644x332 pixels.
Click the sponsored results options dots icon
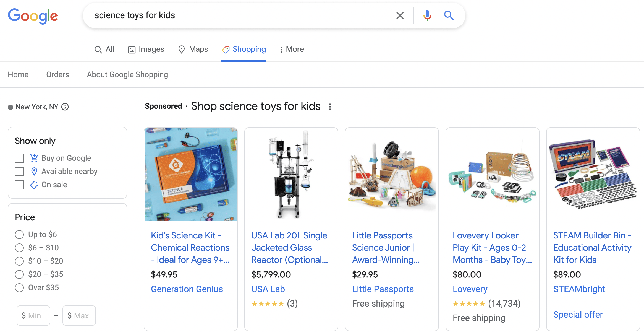[331, 107]
